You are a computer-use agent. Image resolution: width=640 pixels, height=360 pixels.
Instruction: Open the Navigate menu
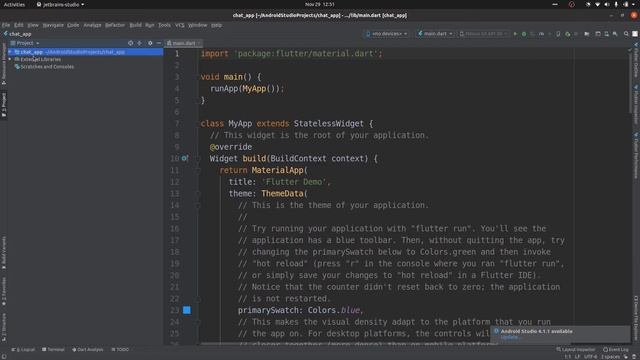(x=53, y=25)
